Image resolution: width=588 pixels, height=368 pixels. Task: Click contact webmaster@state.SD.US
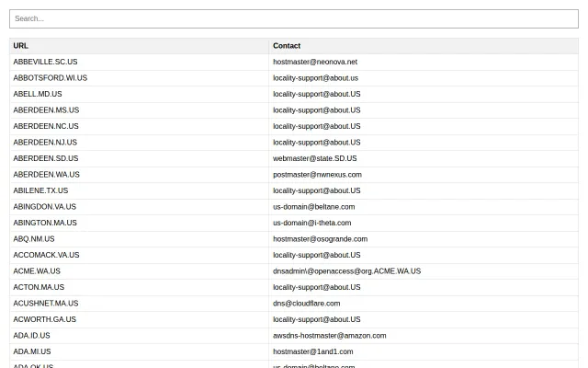(x=314, y=159)
